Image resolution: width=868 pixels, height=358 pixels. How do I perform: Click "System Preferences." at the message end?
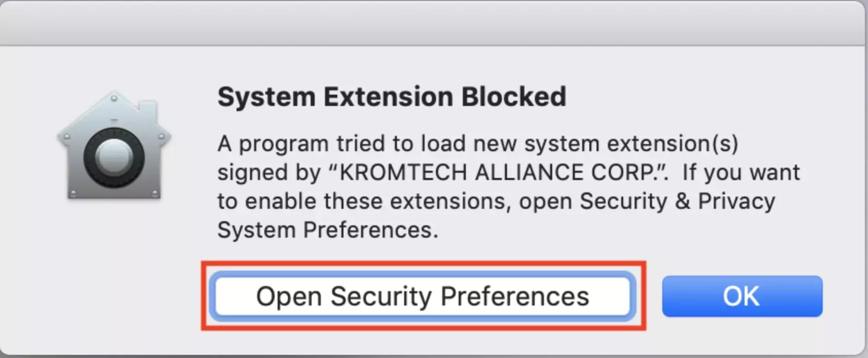pos(328,230)
